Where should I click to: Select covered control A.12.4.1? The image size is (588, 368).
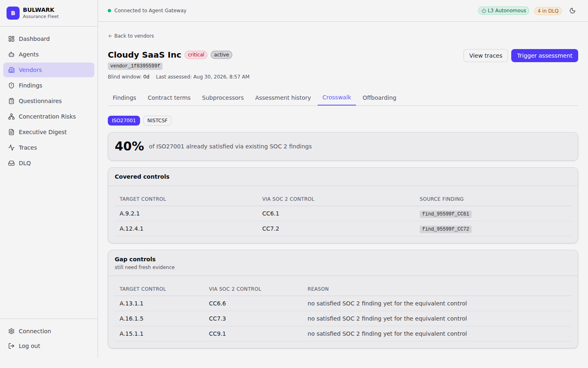131,229
